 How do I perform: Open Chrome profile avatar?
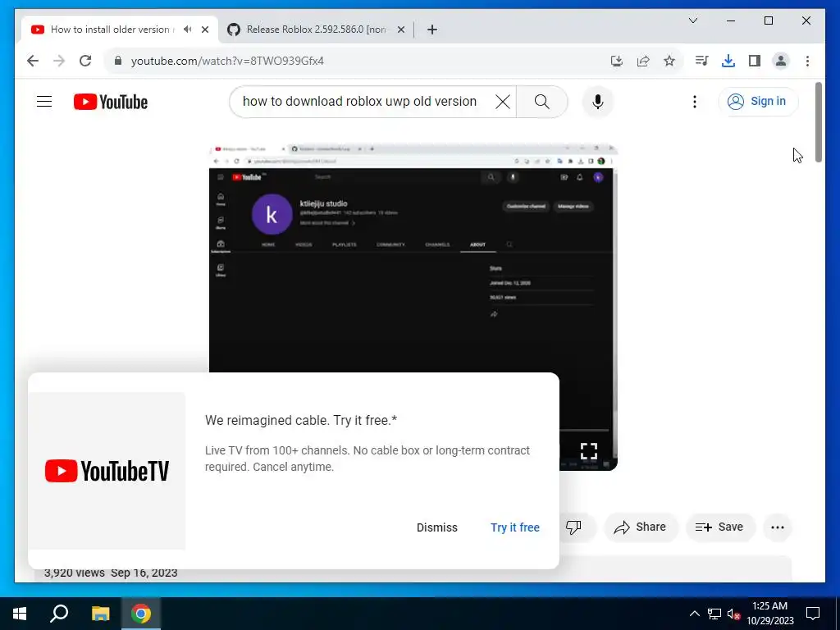(x=781, y=61)
